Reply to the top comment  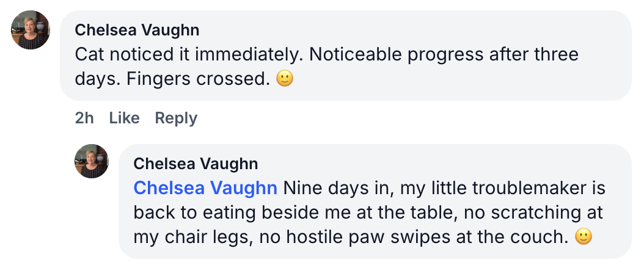pyautogui.click(x=176, y=118)
